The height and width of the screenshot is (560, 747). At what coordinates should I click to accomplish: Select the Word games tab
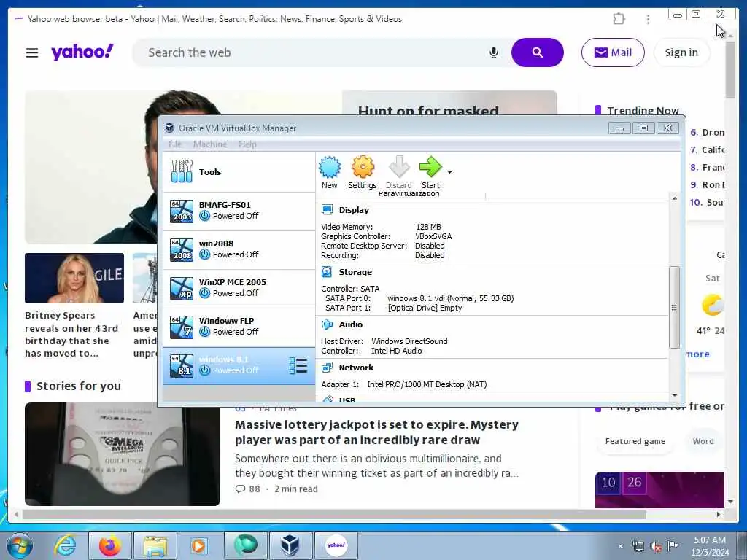pyautogui.click(x=703, y=441)
